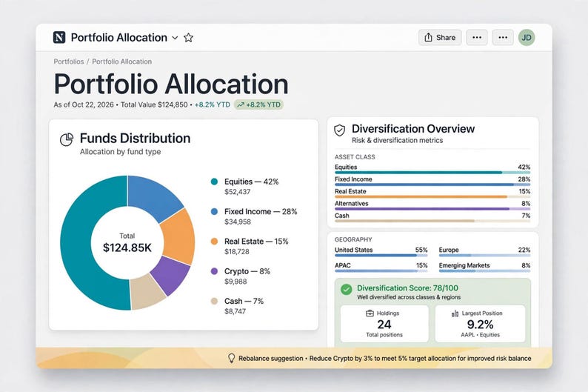Click the "9.2%" largest position value
The image size is (588, 392).
click(480, 324)
